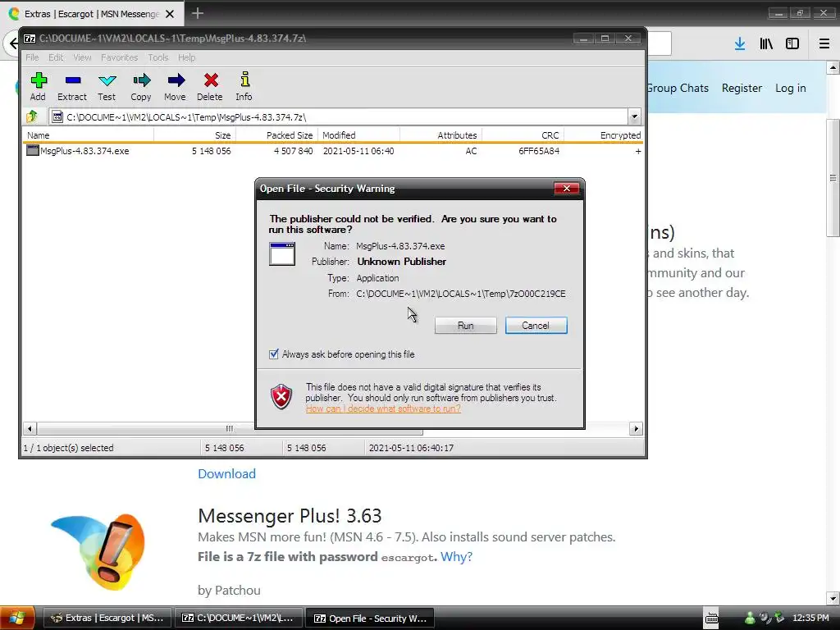Click the MsgPlus-4.83.374.exe file icon

[33, 151]
